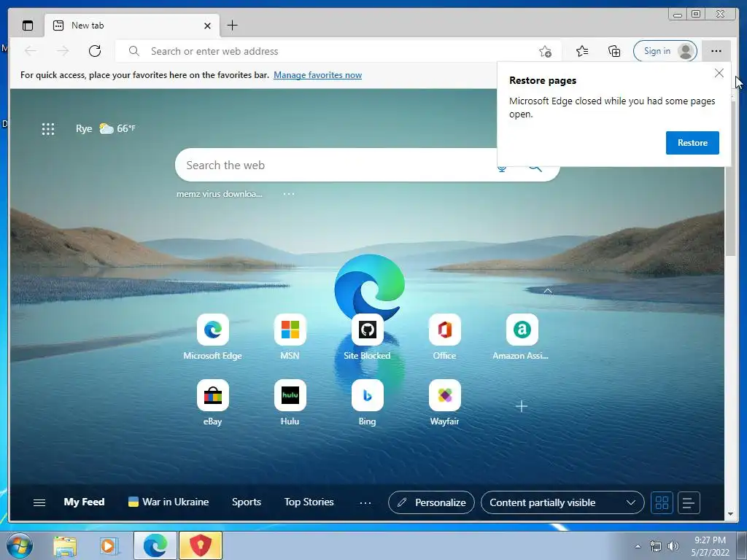747x560 pixels.
Task: Close the New tab tab
Action: point(207,26)
